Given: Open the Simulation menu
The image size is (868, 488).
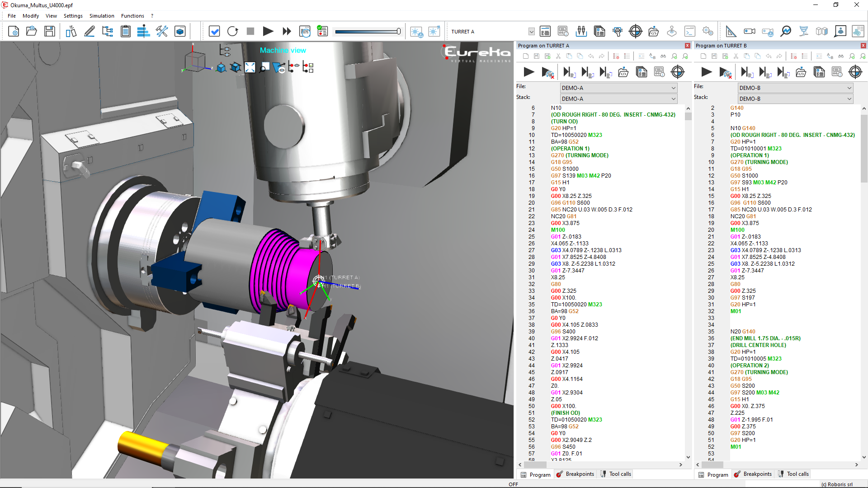Looking at the screenshot, I should pyautogui.click(x=102, y=16).
